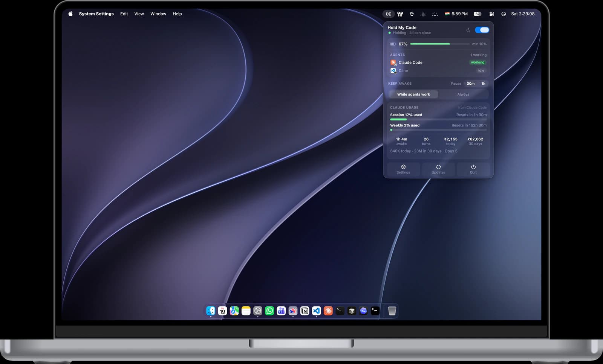Click the Hold My Code eyes menu bar icon
Image resolution: width=603 pixels, height=364 pixels.
click(389, 14)
